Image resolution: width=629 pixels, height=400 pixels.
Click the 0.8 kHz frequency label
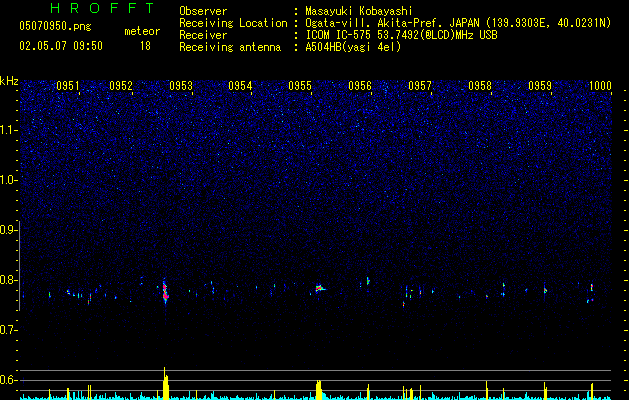pyautogui.click(x=8, y=280)
